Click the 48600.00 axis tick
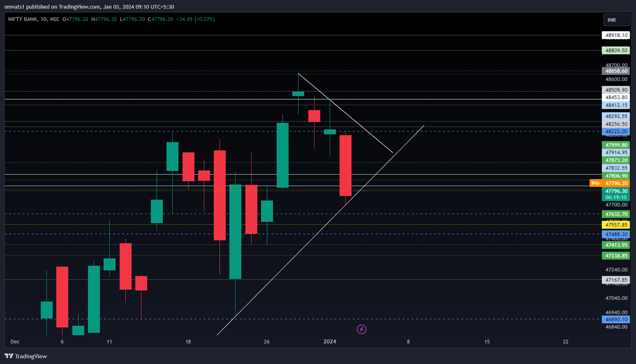The height and width of the screenshot is (364, 636). [x=616, y=79]
